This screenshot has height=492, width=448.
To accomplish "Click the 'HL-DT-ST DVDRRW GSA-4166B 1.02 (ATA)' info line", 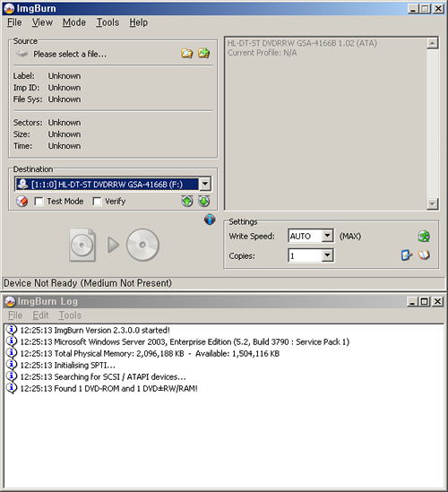I will coord(302,43).
